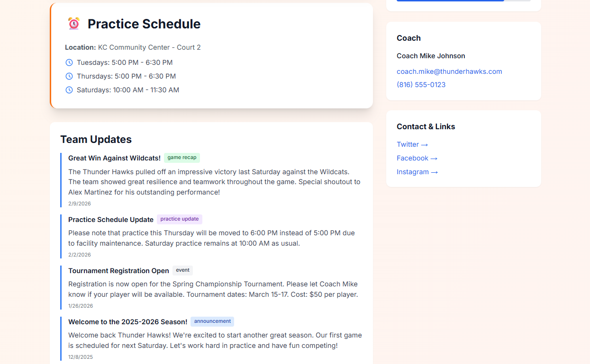Click the arrow icon after the Twitter link
The width and height of the screenshot is (590, 364).
coord(425,144)
